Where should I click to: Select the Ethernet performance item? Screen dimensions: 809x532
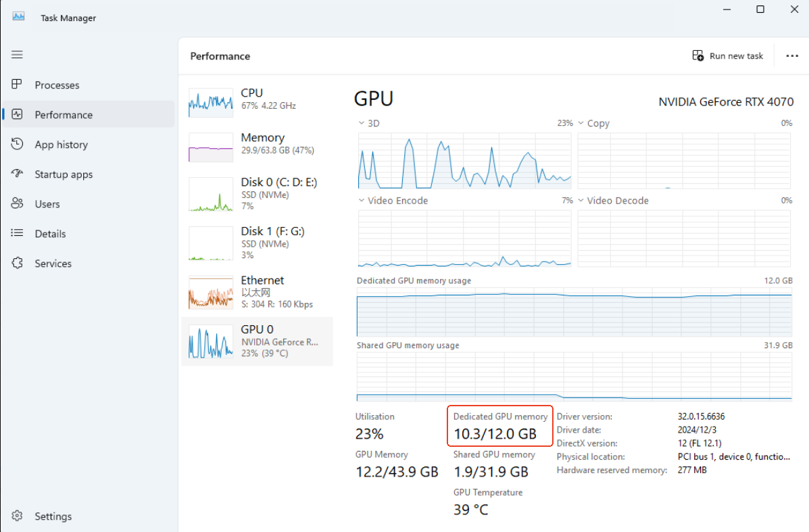click(x=257, y=292)
